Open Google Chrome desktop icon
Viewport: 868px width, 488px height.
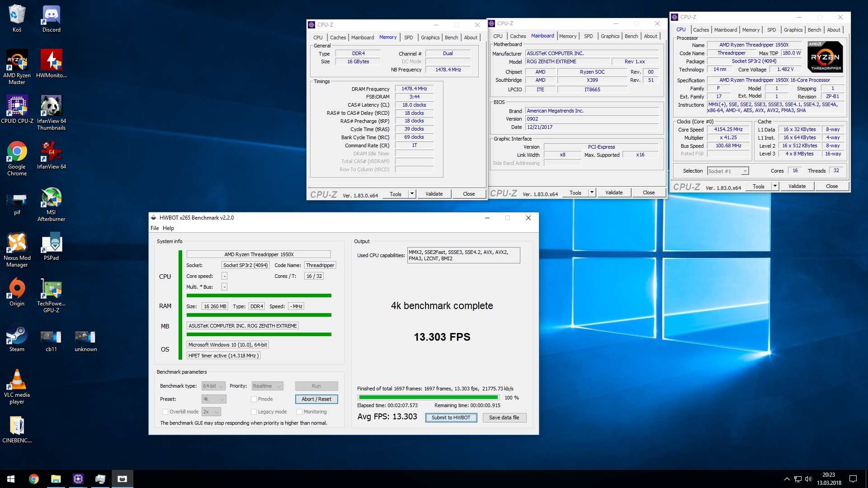point(17,158)
